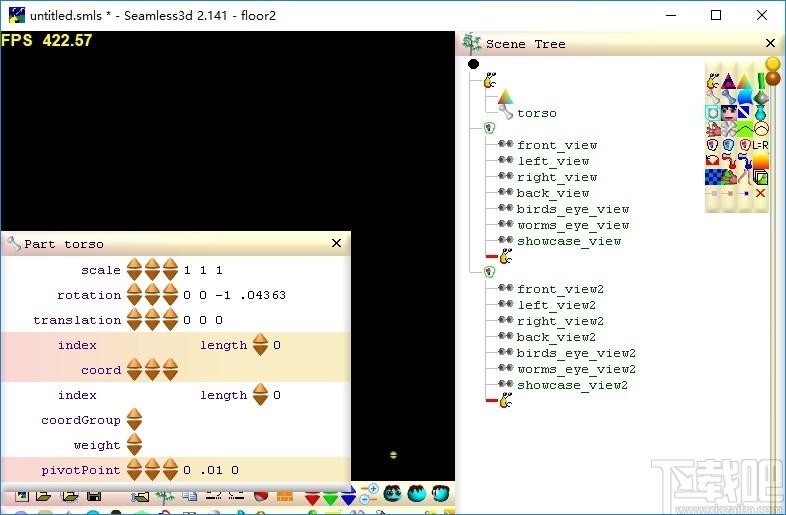
Task: Toggle the showcase_view2 viewpoint eyes icon
Action: tap(505, 385)
